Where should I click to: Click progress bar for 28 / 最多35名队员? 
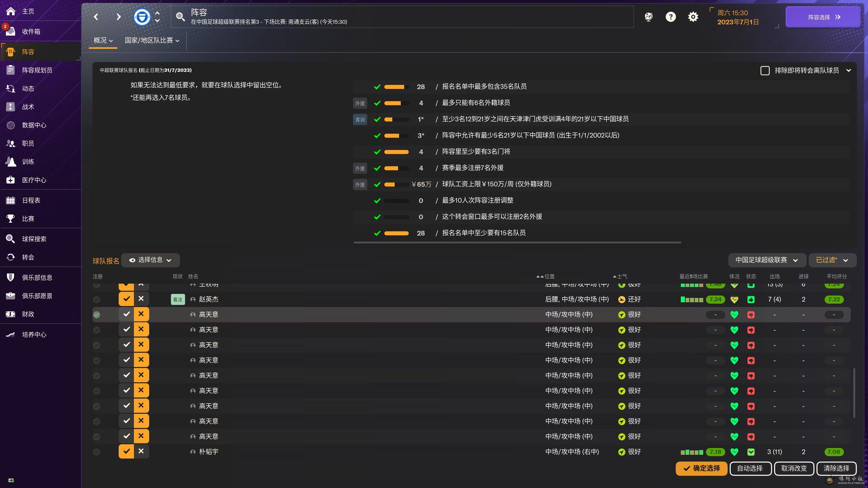pos(396,87)
